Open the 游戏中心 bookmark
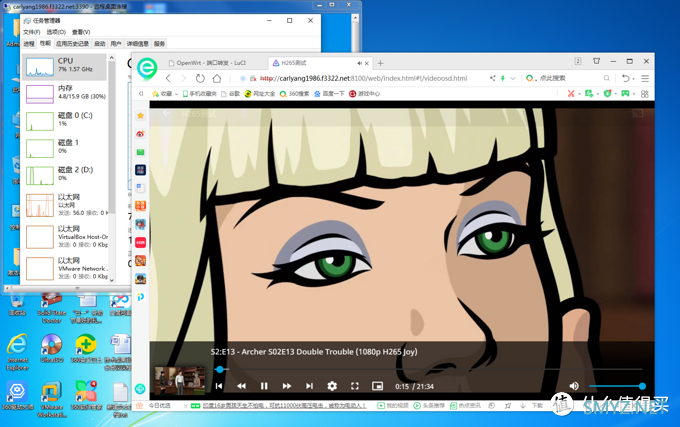The width and height of the screenshot is (680, 427). pos(365,94)
